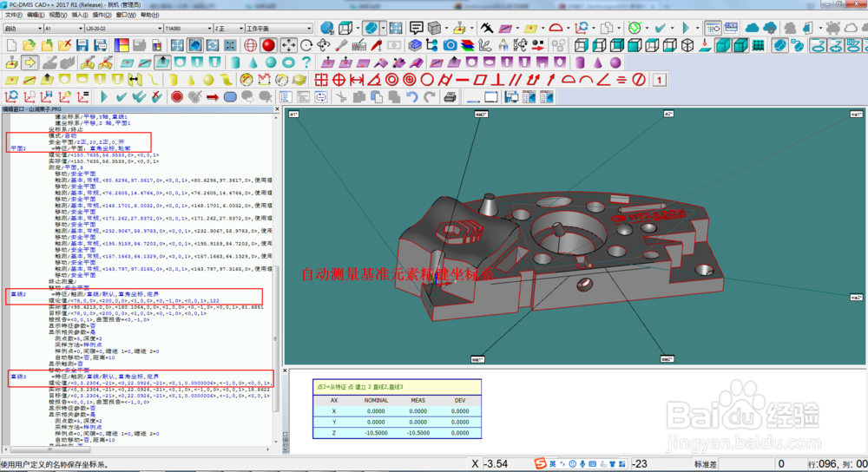868x472 pixels.
Task: Open the Parallelism dimension icon
Action: (516, 80)
